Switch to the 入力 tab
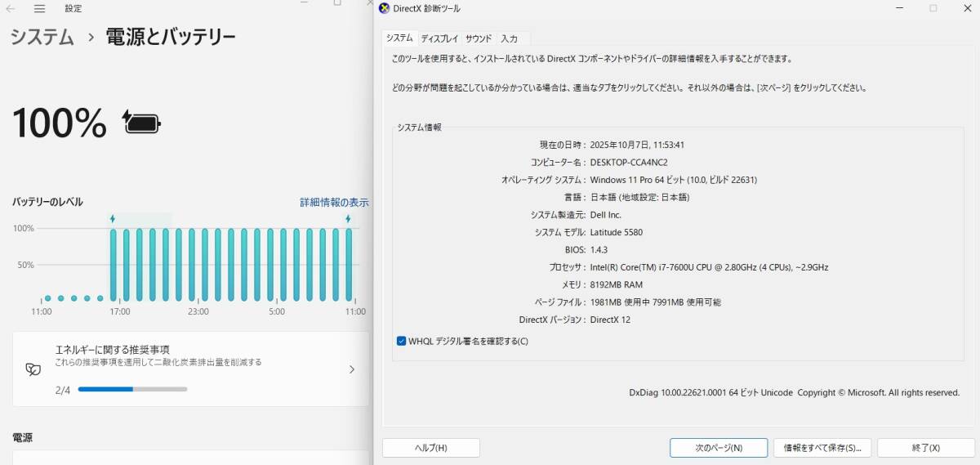980x465 pixels. [x=510, y=38]
